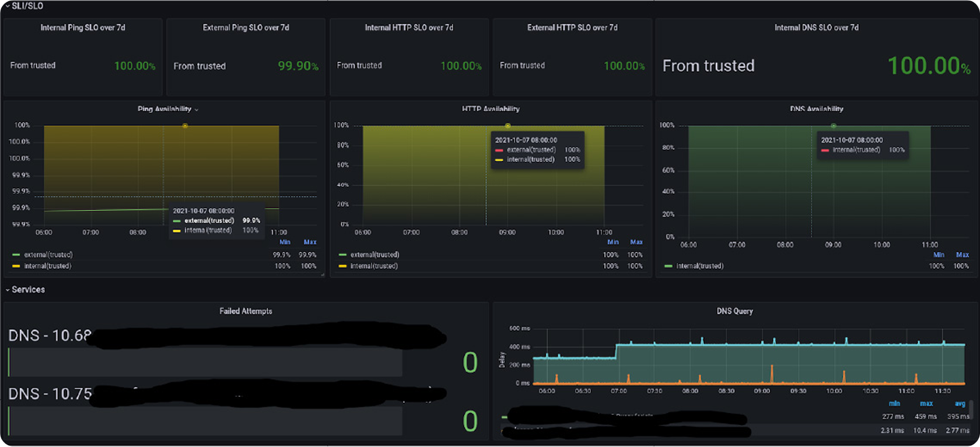Screen dimensions: 980x447
Task: Sort DNS Query legend by max
Action: click(x=926, y=404)
